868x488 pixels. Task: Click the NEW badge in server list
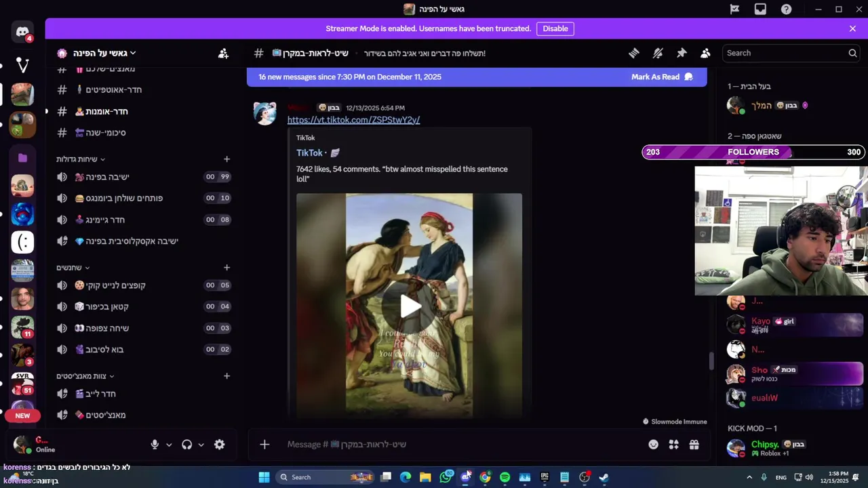click(22, 415)
